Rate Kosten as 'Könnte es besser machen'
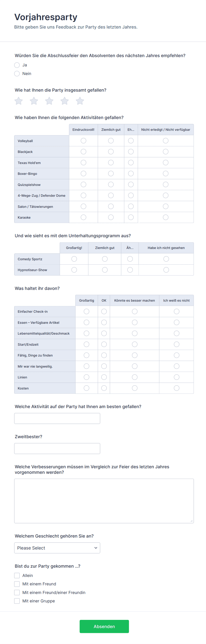This screenshot has height=644, width=206. pyautogui.click(x=135, y=388)
